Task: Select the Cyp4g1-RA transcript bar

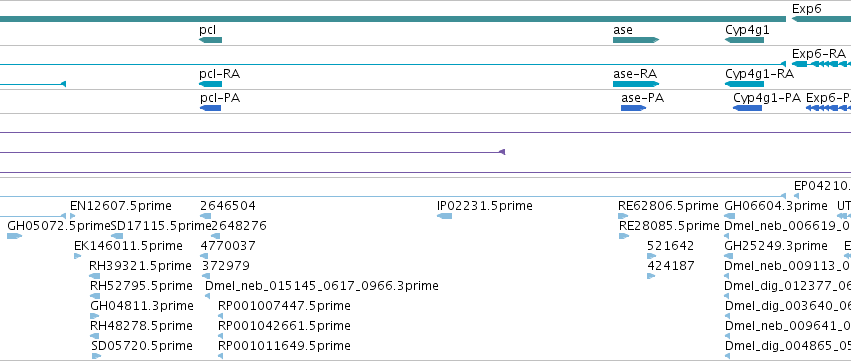Action: coord(744,84)
